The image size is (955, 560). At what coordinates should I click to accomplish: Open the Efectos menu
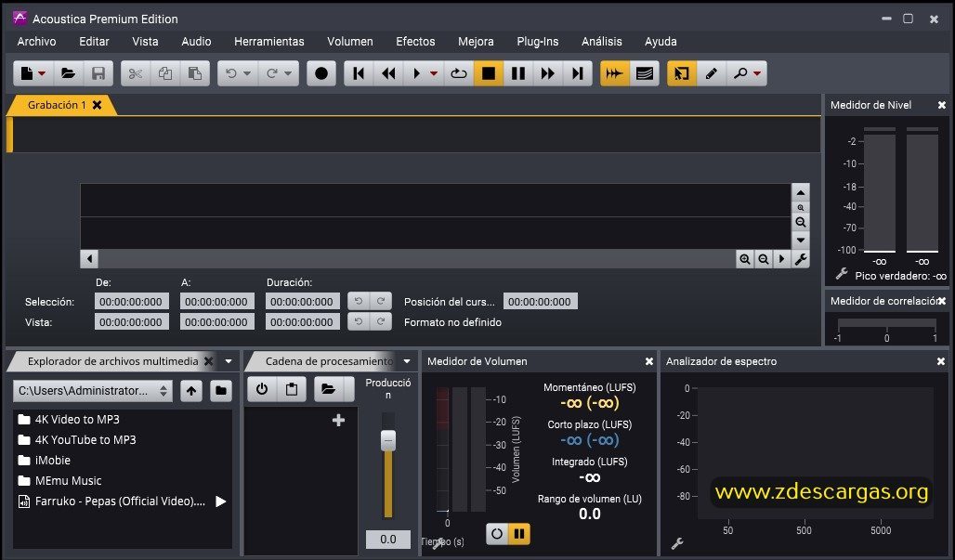click(x=415, y=42)
